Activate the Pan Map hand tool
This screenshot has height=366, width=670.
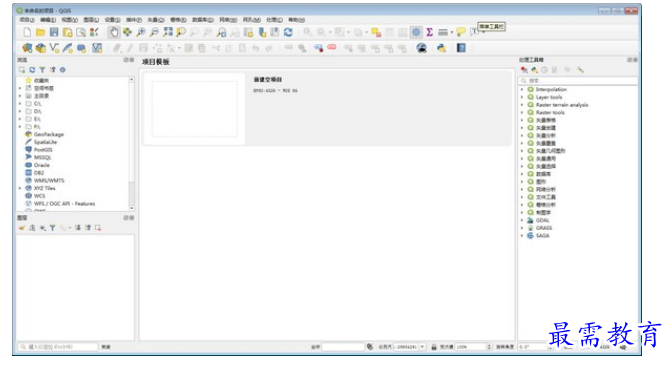[114, 32]
